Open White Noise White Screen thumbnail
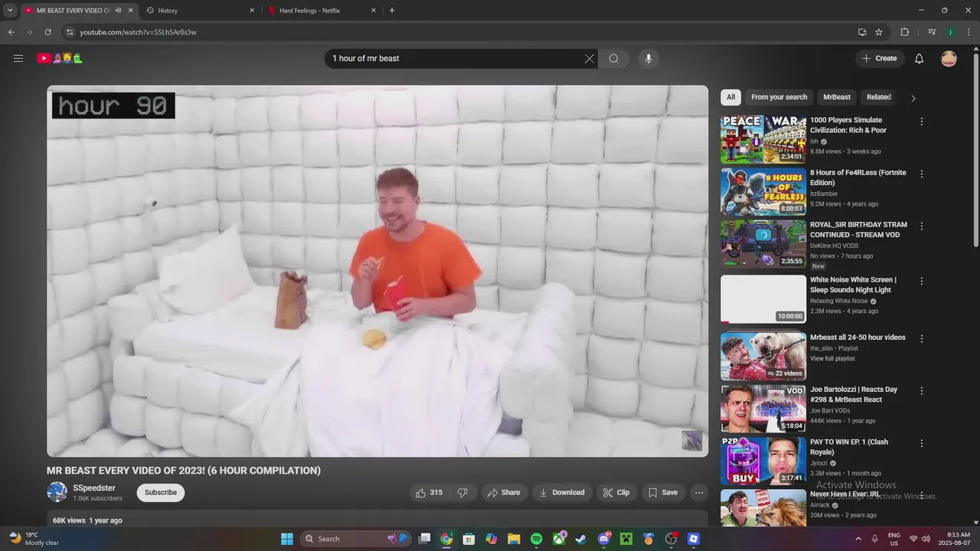 [763, 299]
